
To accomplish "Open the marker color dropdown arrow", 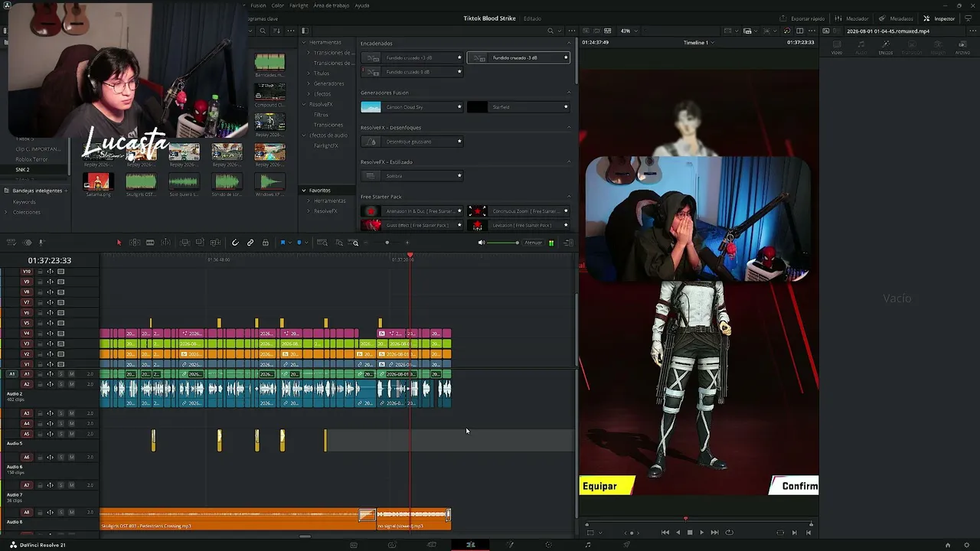I will tap(306, 243).
